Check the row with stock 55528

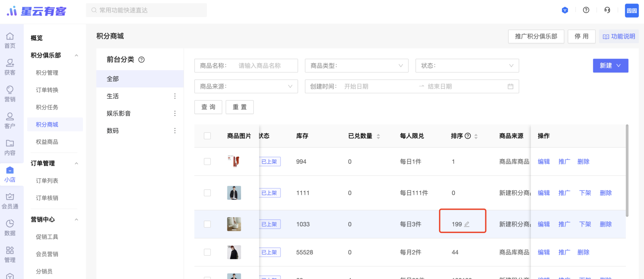point(207,252)
